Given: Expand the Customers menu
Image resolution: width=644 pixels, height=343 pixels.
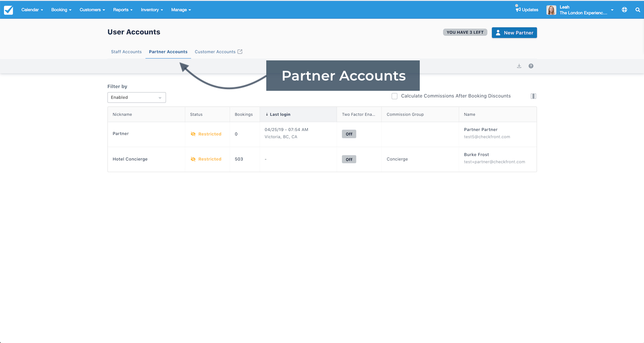Looking at the screenshot, I should (x=92, y=10).
